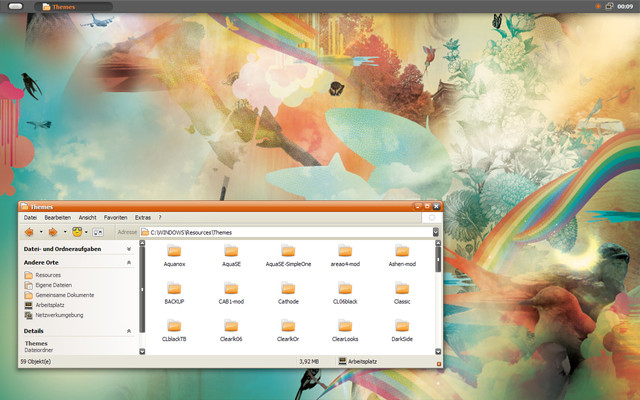The image size is (640, 400).
Task: Open the Datei menu
Action: 30,218
